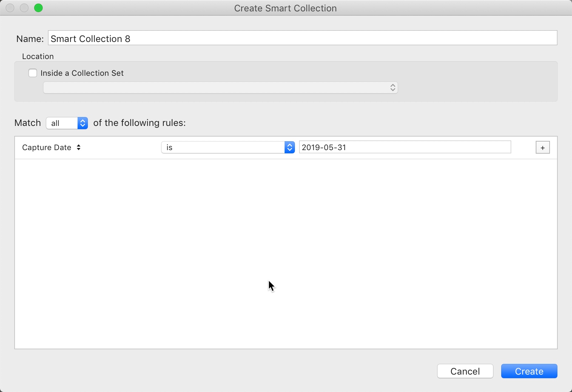
Task: Click the yellow minimize window button
Action: coord(24,8)
